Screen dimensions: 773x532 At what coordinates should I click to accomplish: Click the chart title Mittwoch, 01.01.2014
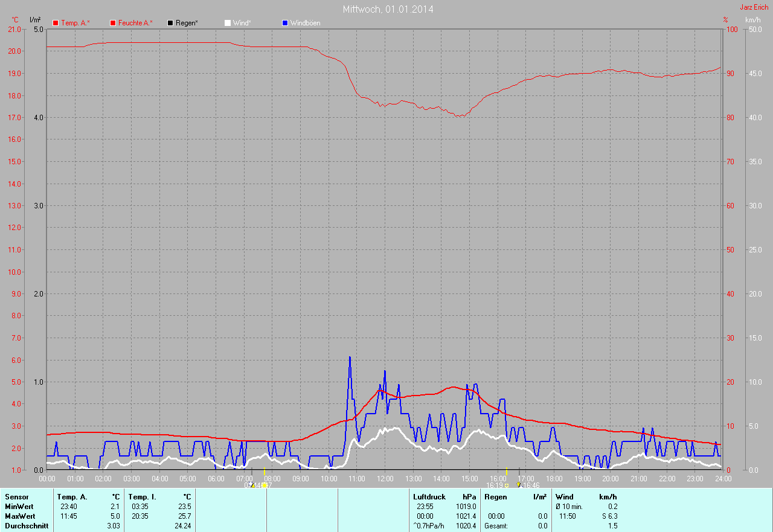pos(388,9)
